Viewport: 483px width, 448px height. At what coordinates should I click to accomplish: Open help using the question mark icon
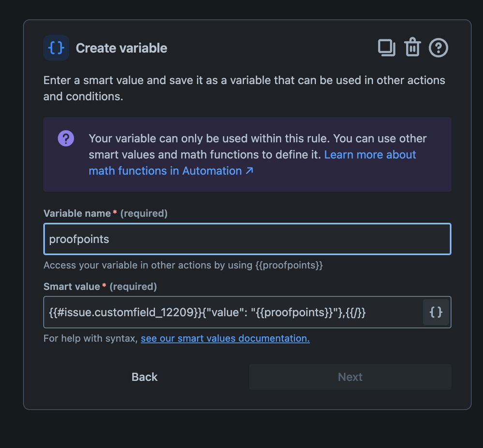(x=438, y=47)
